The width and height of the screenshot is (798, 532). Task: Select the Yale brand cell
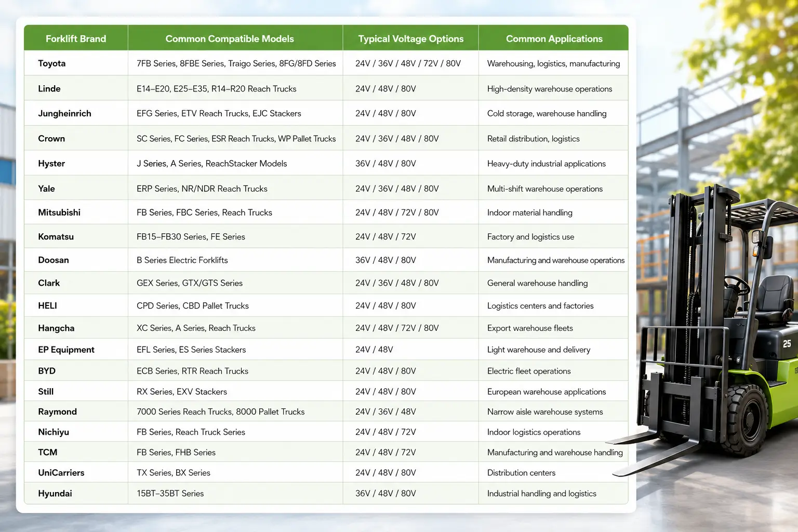76,189
